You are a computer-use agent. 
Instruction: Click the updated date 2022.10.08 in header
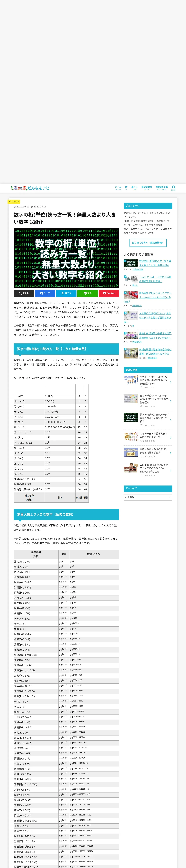tap(39, 207)
